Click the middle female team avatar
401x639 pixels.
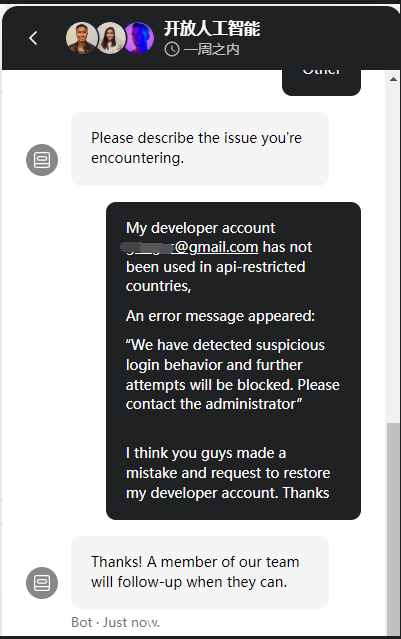110,38
